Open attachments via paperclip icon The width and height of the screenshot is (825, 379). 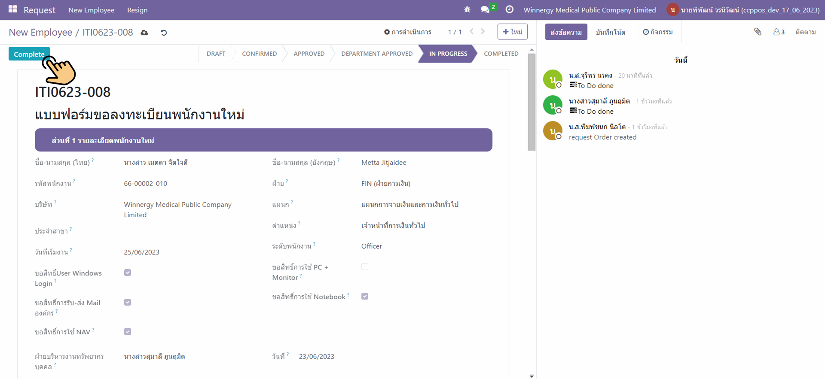point(757,32)
